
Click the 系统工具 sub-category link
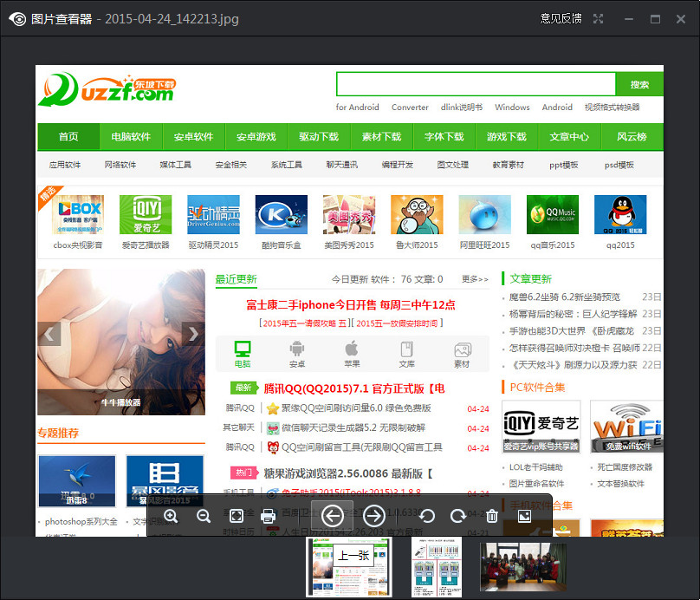pos(286,165)
